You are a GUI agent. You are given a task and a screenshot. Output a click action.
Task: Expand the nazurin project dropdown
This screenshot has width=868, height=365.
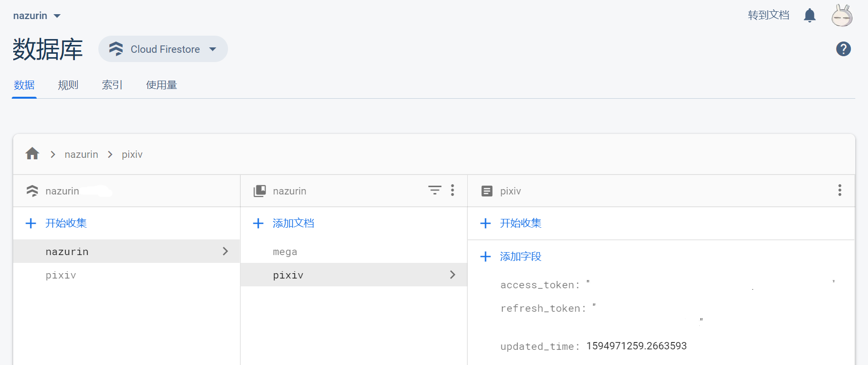coord(37,16)
